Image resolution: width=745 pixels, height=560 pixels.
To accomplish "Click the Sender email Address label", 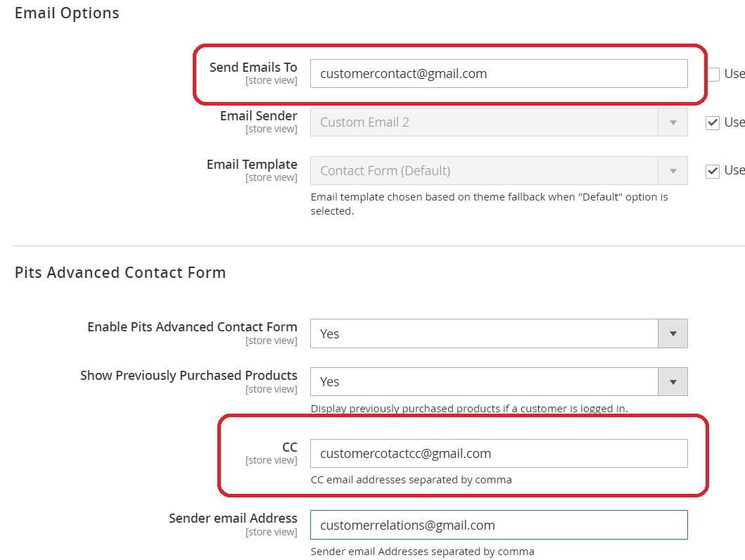I will pos(233,518).
